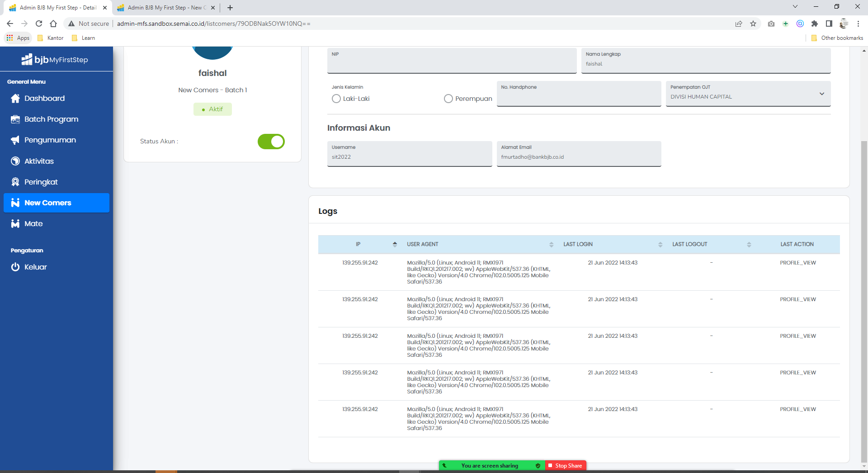This screenshot has width=868, height=473.
Task: Click the blue circle extension icon
Action: pyautogui.click(x=800, y=24)
